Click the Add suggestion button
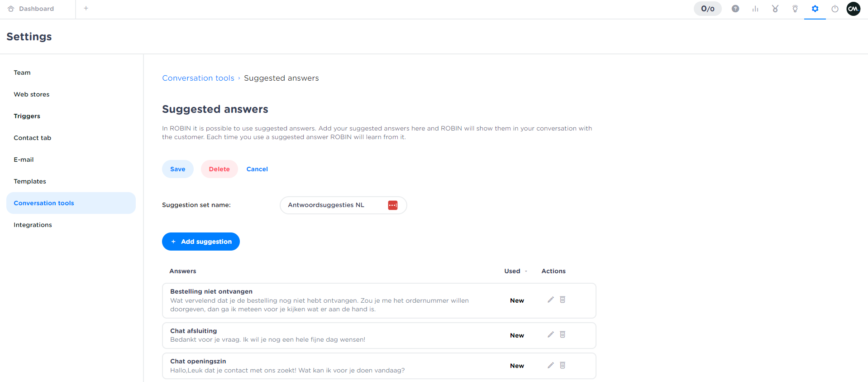Screen dimensions: 868x382 tap(201, 242)
